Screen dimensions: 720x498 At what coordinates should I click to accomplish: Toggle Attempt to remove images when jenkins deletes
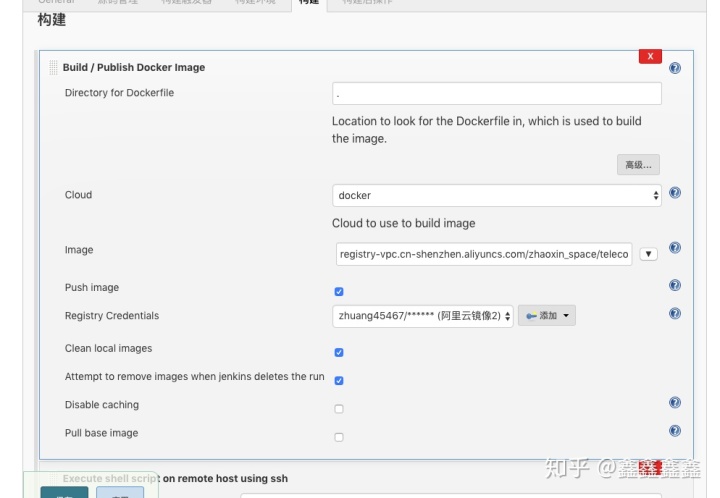click(339, 380)
